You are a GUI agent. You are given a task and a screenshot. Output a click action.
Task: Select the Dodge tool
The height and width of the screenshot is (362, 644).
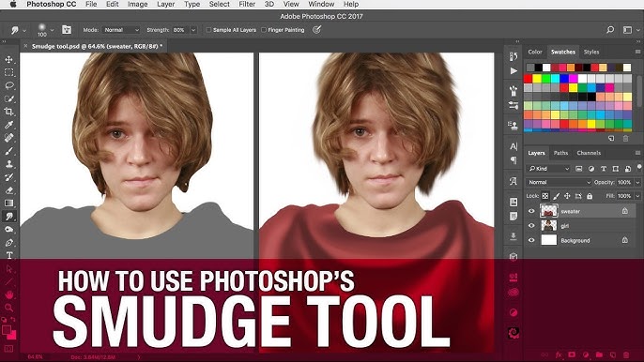click(9, 230)
